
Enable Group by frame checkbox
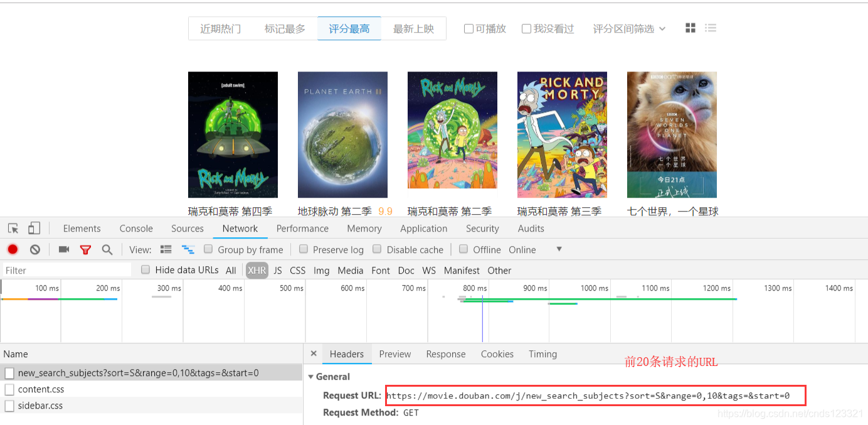[208, 249]
